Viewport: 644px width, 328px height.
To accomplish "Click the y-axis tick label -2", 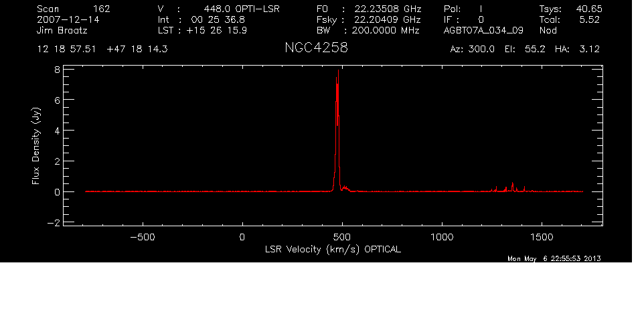I will pos(54,223).
